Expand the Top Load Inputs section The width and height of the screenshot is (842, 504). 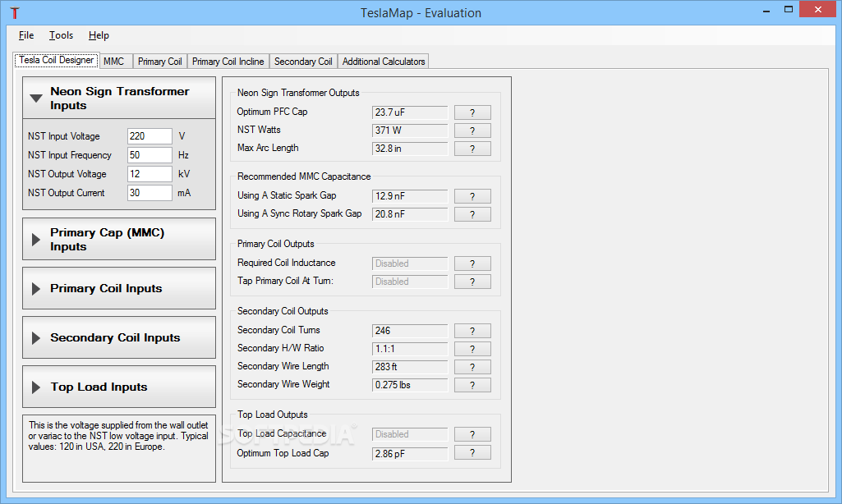click(118, 387)
